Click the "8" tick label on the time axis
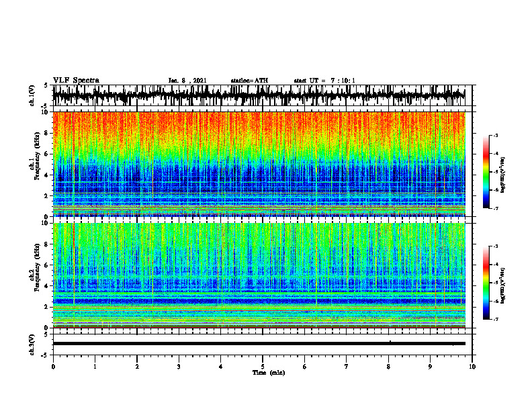 (x=388, y=367)
